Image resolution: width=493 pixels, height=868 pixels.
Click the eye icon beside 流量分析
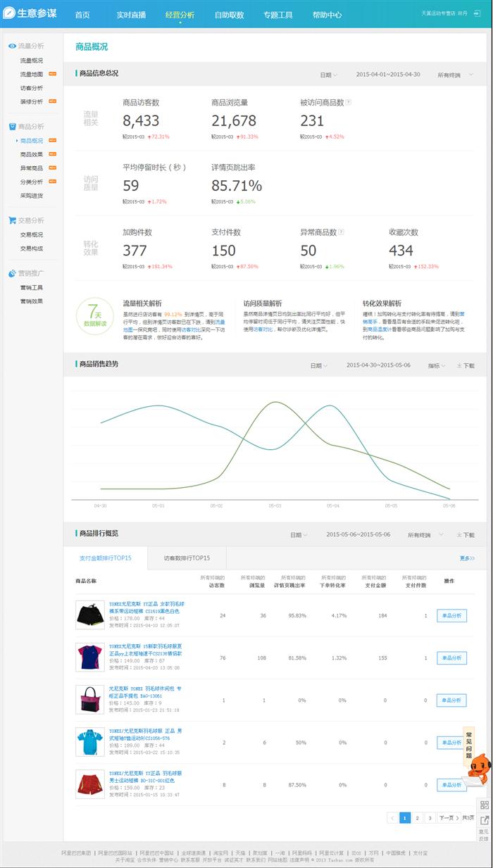(x=12, y=46)
